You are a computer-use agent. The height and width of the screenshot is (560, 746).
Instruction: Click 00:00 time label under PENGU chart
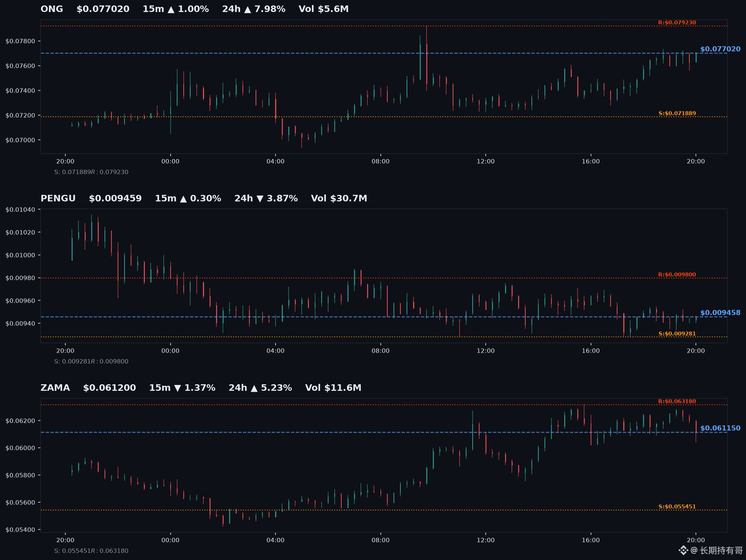click(x=170, y=351)
